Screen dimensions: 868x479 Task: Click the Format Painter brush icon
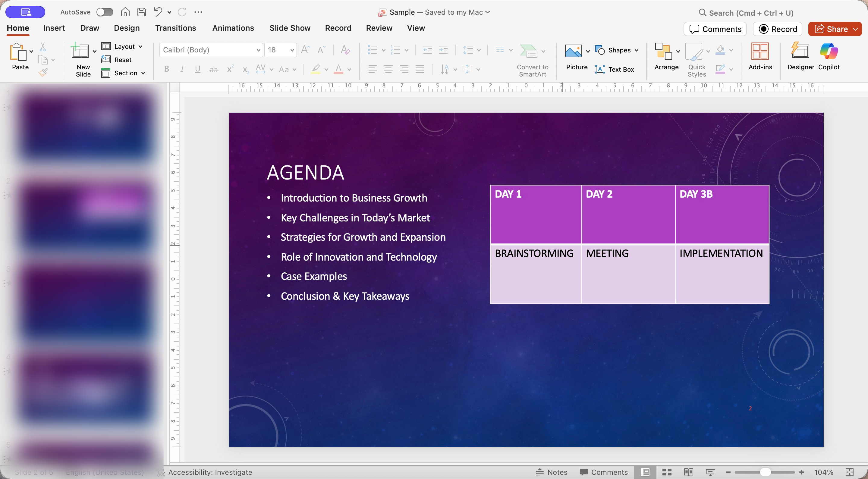point(43,72)
